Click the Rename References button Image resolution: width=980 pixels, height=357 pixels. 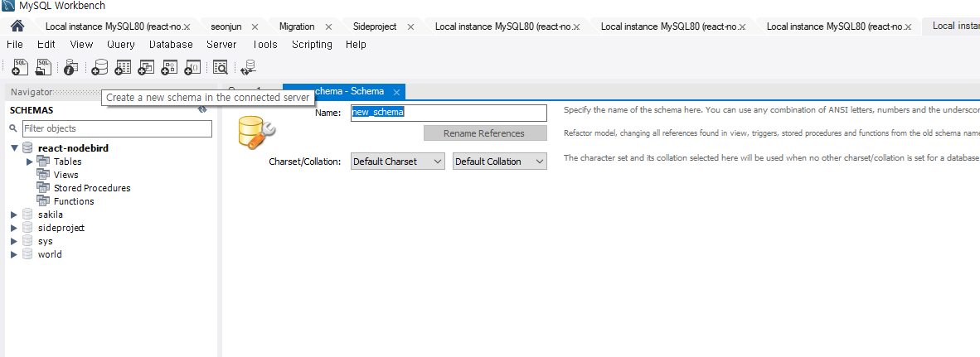(x=485, y=133)
